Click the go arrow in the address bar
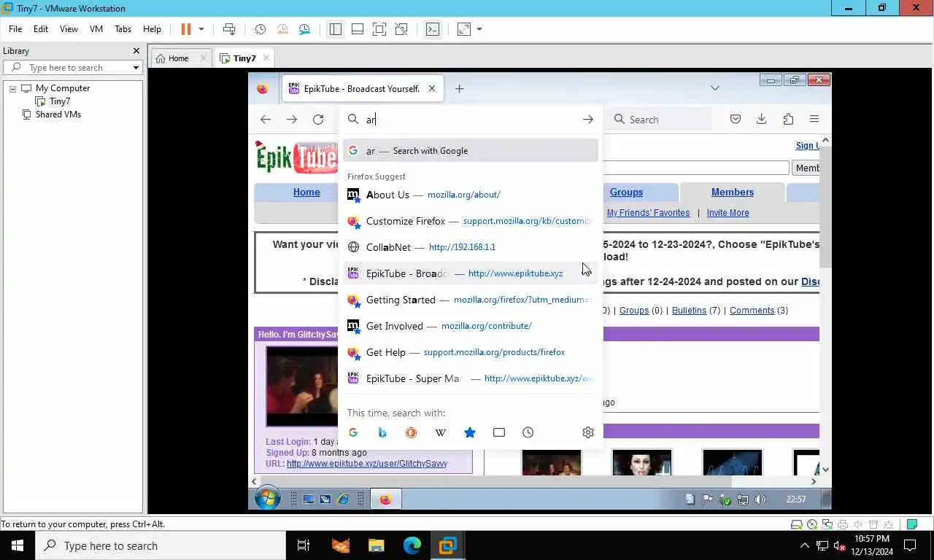The width and height of the screenshot is (934, 560). pyautogui.click(x=588, y=120)
